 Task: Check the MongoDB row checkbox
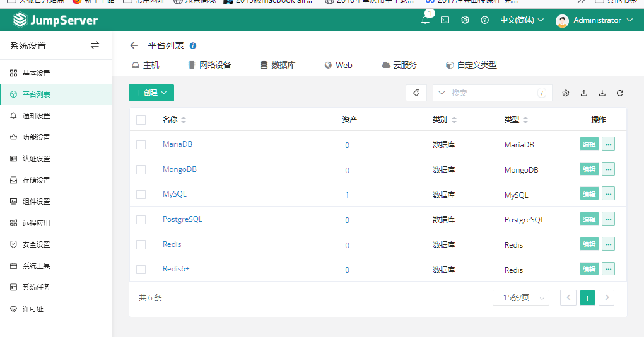[141, 169]
